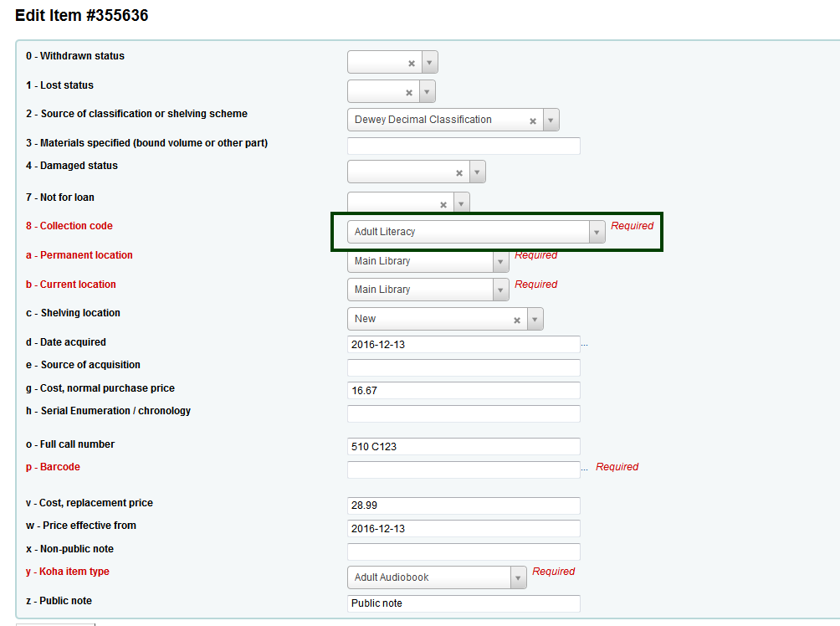The height and width of the screenshot is (626, 840).
Task: Open the Withdrawn status dropdown arrow
Action: click(429, 63)
